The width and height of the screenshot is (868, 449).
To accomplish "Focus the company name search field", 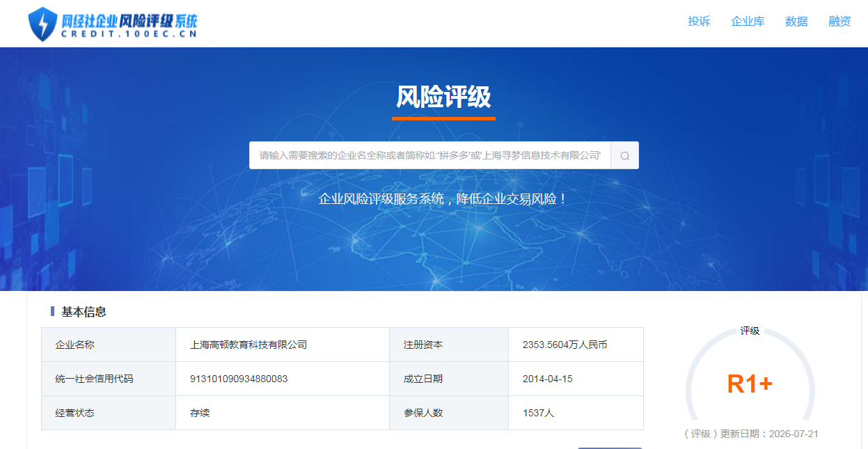I will 430,155.
